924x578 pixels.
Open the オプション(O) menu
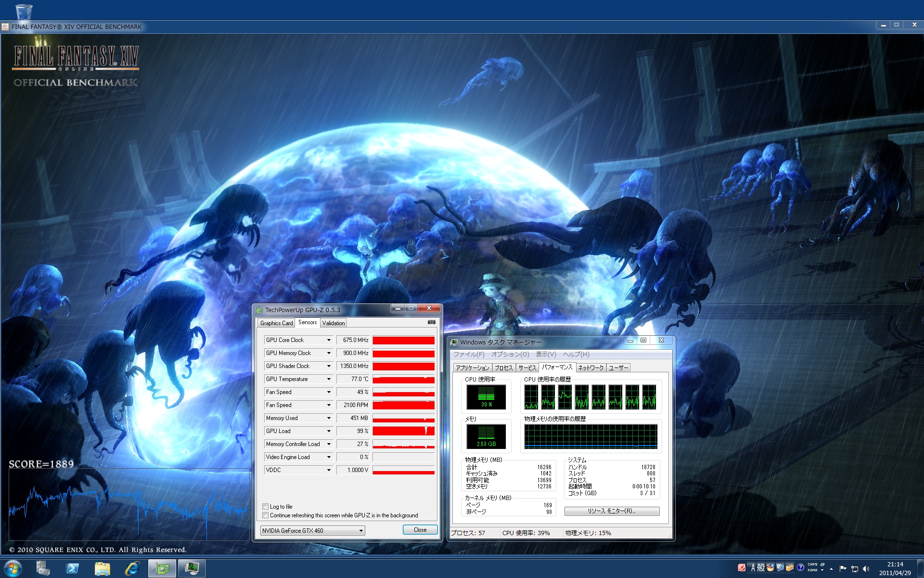point(510,355)
